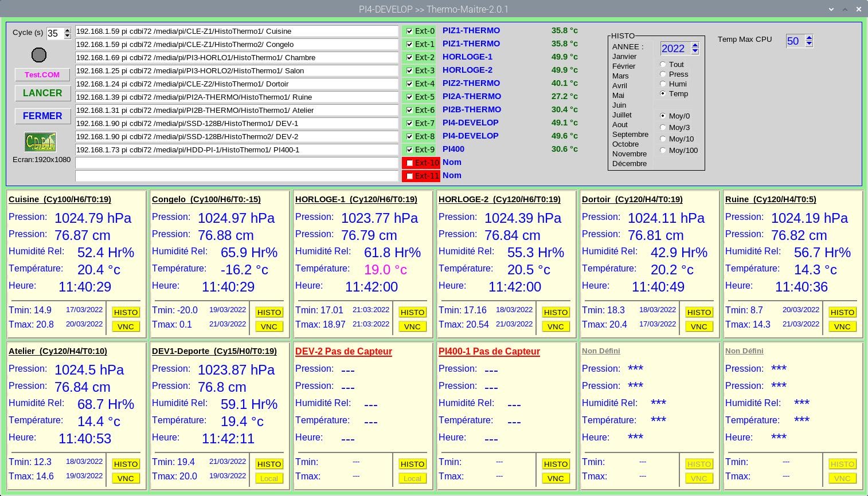
Task: Click the Temp Max CPU value field
Action: pos(795,41)
